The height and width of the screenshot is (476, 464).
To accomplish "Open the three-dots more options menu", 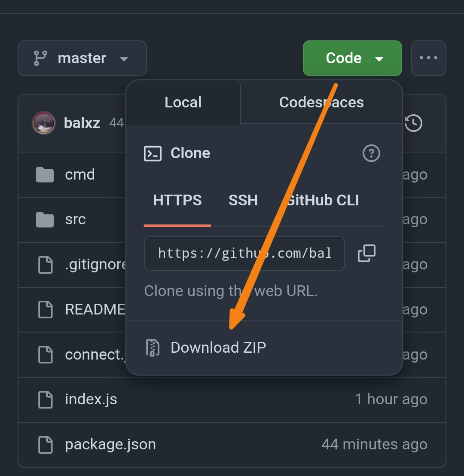I will click(x=428, y=58).
